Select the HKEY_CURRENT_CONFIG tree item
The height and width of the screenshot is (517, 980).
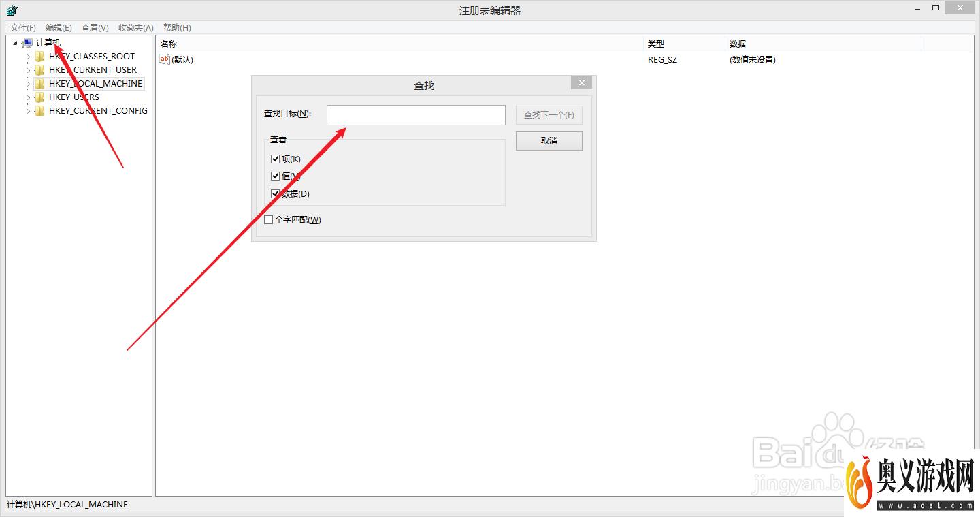pyautogui.click(x=98, y=111)
